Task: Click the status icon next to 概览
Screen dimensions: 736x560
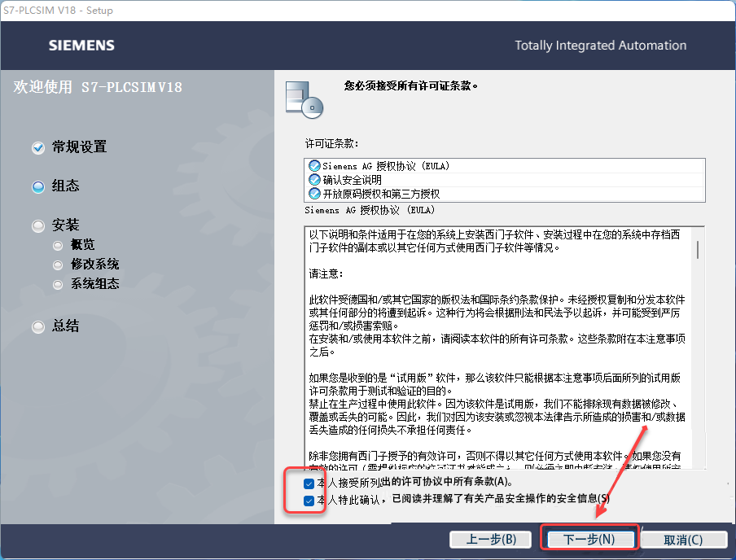Action: point(57,243)
